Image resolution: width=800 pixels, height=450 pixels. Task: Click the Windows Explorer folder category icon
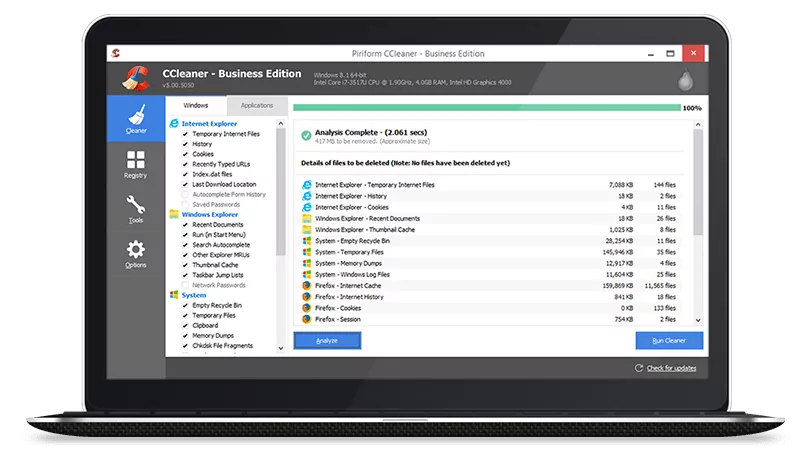click(174, 214)
